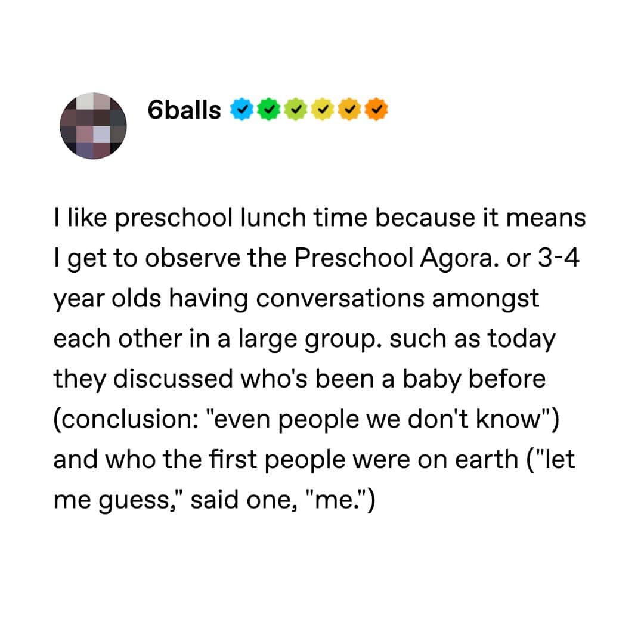Click the word "discussed" in the post
The height and width of the screenshot is (644, 644).
click(178, 380)
